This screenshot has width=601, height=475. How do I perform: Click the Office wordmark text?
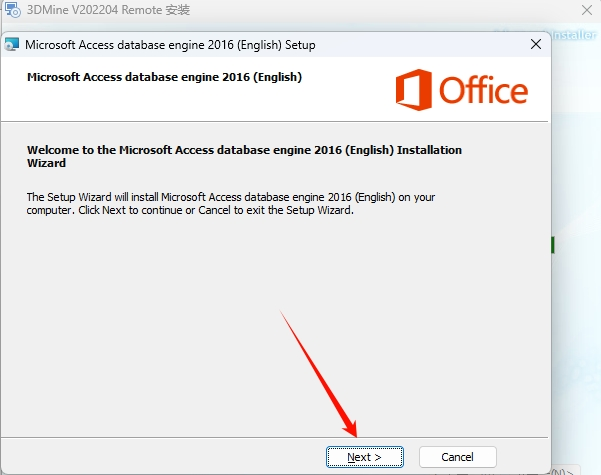tap(484, 91)
